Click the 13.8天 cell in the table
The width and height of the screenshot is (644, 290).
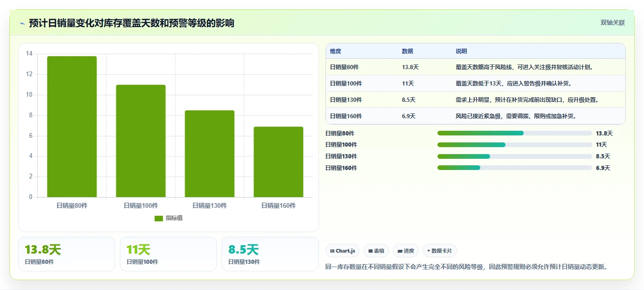pos(410,67)
